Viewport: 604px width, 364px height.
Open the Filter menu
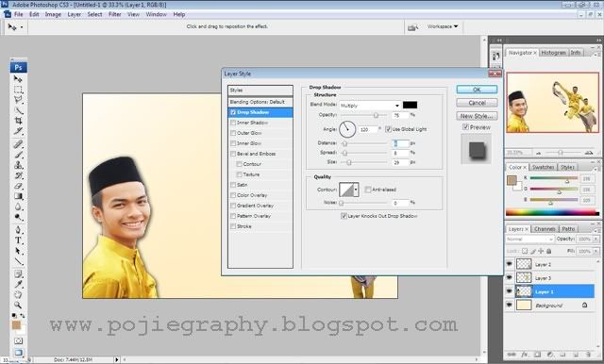pos(115,14)
